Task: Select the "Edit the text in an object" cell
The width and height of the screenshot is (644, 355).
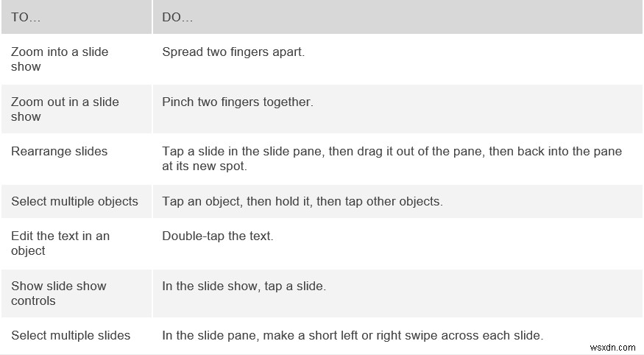Action: point(60,243)
